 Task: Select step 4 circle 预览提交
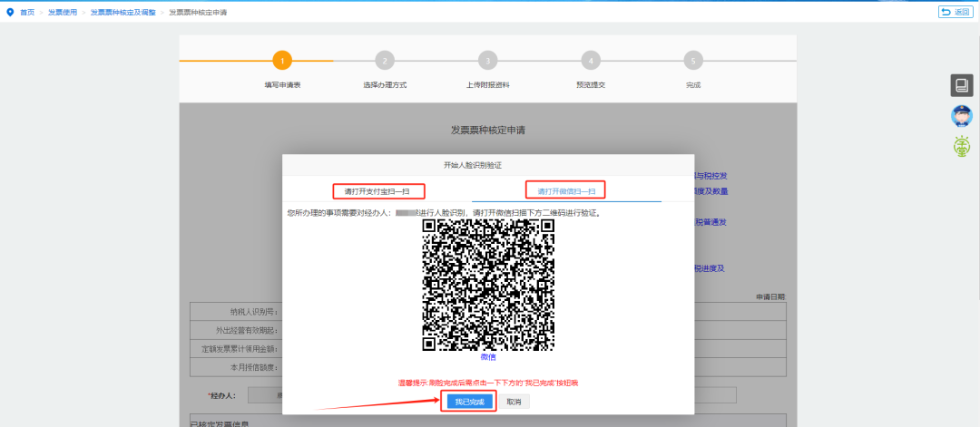(591, 61)
